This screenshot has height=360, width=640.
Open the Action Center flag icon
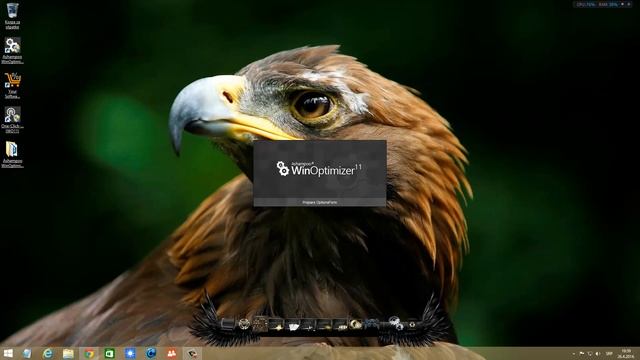pos(582,353)
